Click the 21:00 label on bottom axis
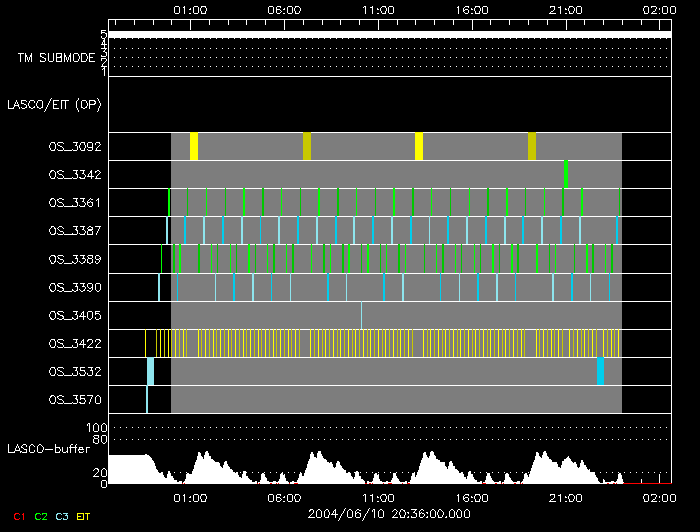The width and height of the screenshot is (700, 532). pyautogui.click(x=566, y=497)
